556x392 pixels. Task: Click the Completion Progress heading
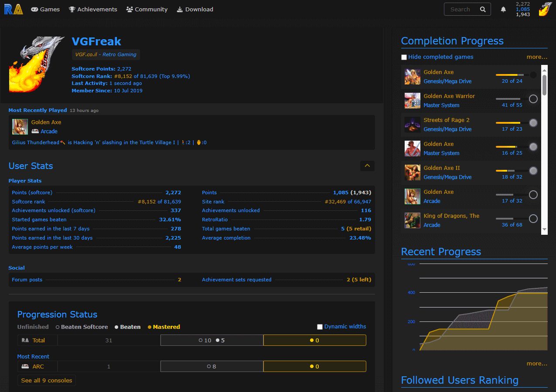[x=452, y=41]
